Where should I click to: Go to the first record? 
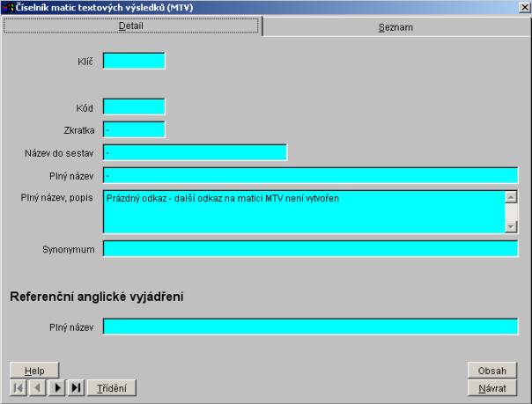[x=18, y=387]
